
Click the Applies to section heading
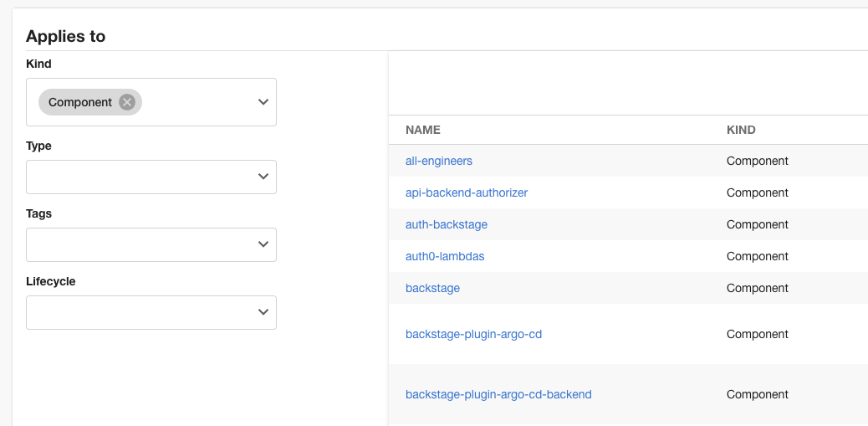(65, 36)
